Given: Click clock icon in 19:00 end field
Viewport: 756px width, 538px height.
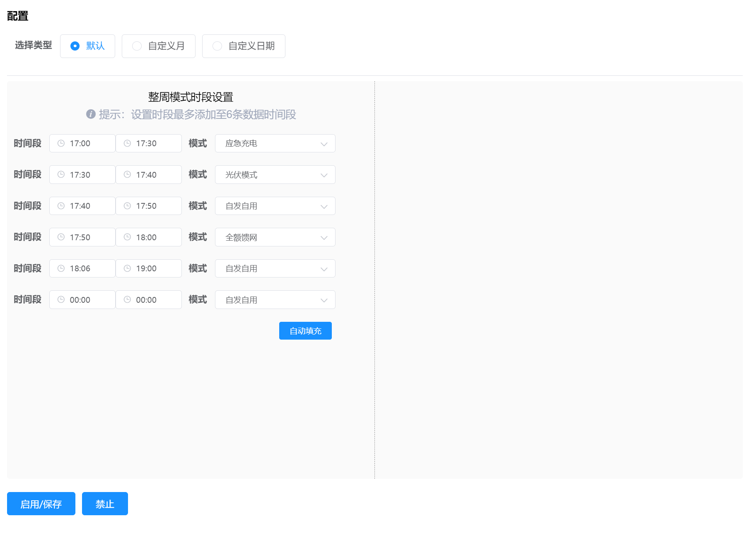Looking at the screenshot, I should click(x=127, y=268).
